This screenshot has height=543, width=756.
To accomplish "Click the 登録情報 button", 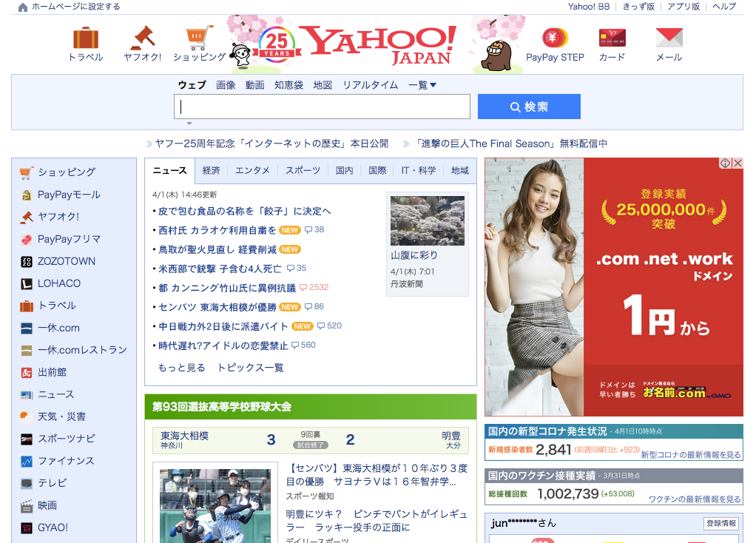I will (720, 523).
